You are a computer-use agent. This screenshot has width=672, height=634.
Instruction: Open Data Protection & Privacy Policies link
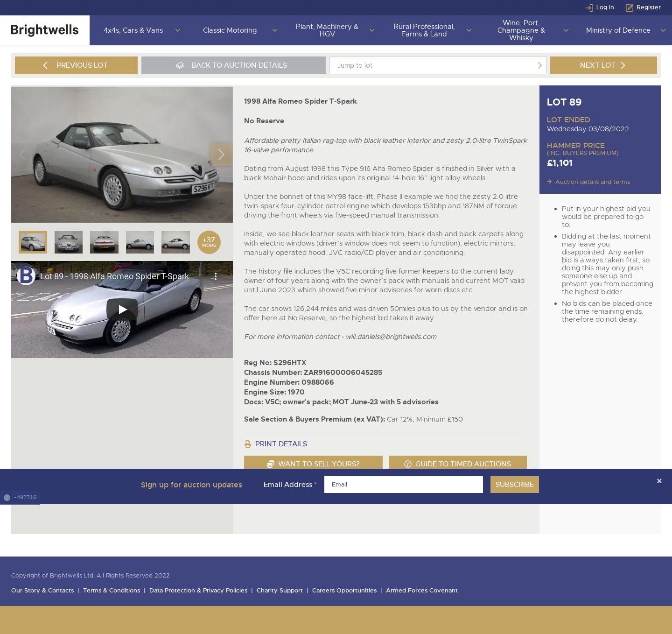(x=198, y=591)
